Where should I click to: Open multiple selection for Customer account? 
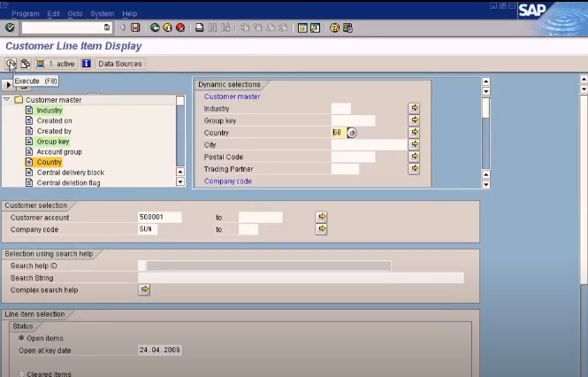point(321,217)
